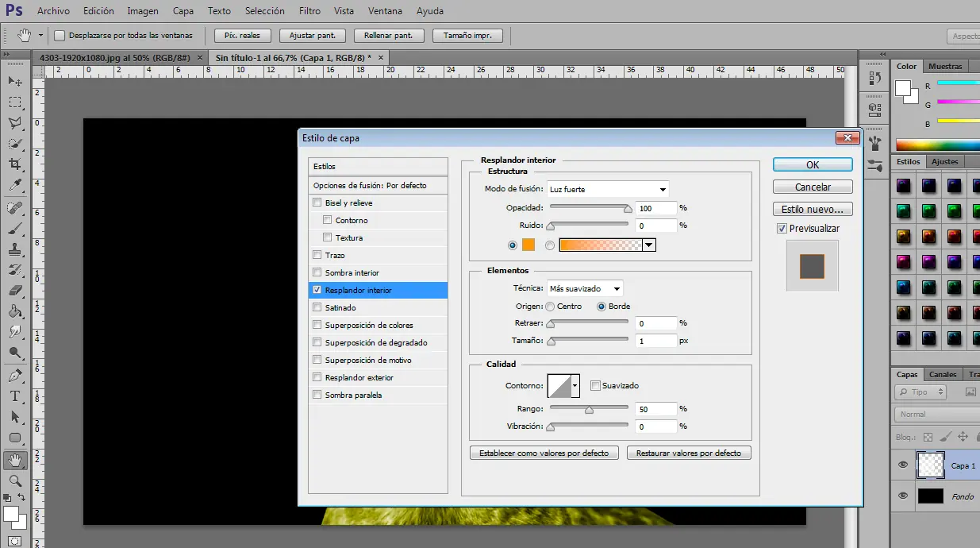Open the Brush presets panel icon
The height and width of the screenshot is (548, 980).
[x=875, y=144]
